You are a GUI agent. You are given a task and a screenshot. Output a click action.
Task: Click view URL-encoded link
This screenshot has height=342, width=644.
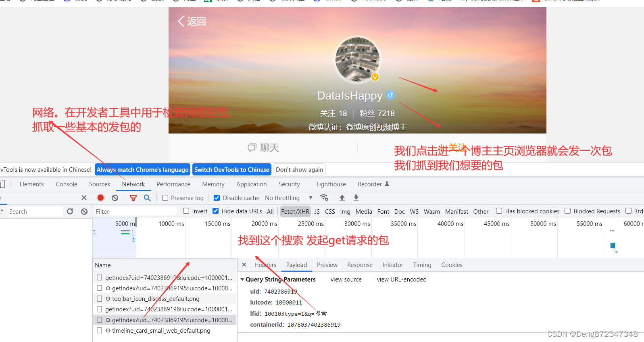click(402, 279)
